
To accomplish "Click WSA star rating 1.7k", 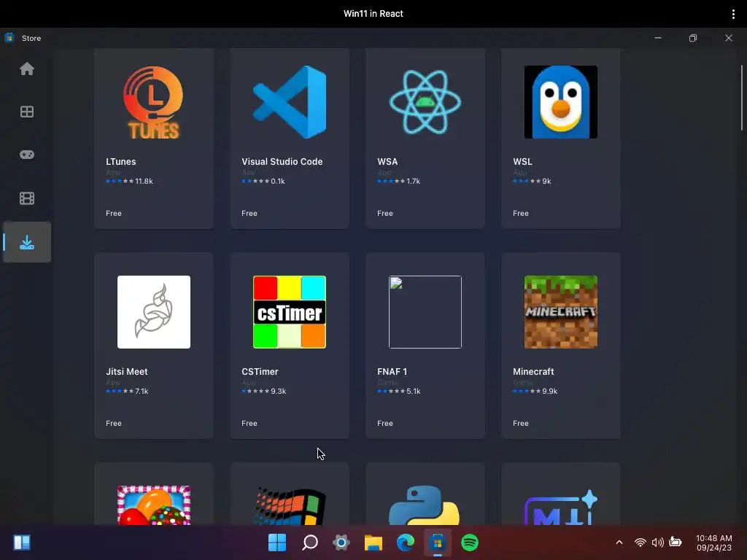I will coord(399,181).
